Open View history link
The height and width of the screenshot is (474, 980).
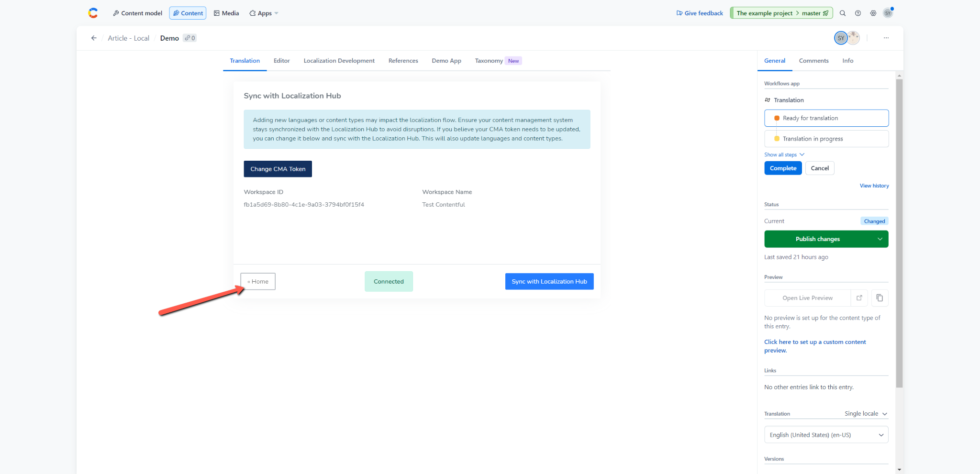point(874,186)
